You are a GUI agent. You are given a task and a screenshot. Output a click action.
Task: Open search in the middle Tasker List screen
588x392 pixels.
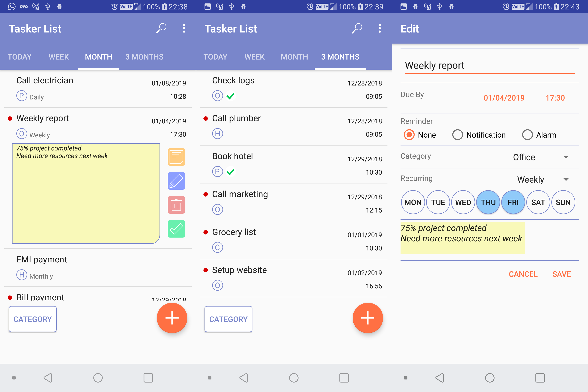[x=357, y=28]
